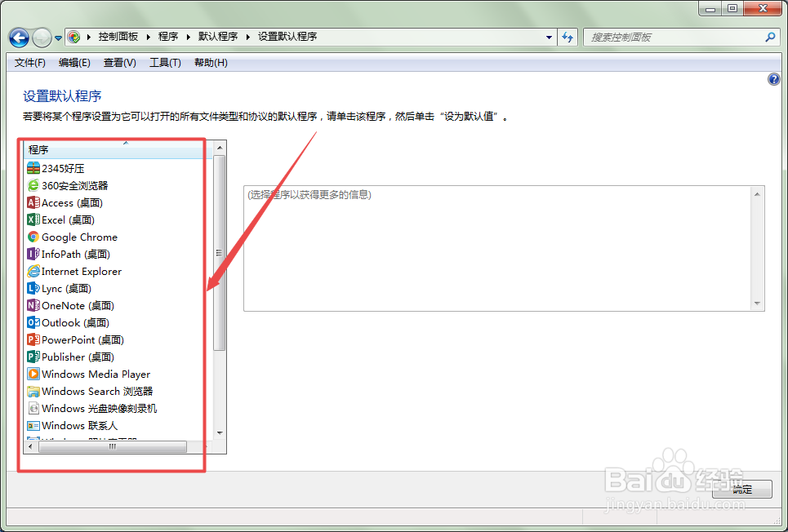
Task: Go to 控制面板 breadcrumb
Action: click(x=118, y=37)
